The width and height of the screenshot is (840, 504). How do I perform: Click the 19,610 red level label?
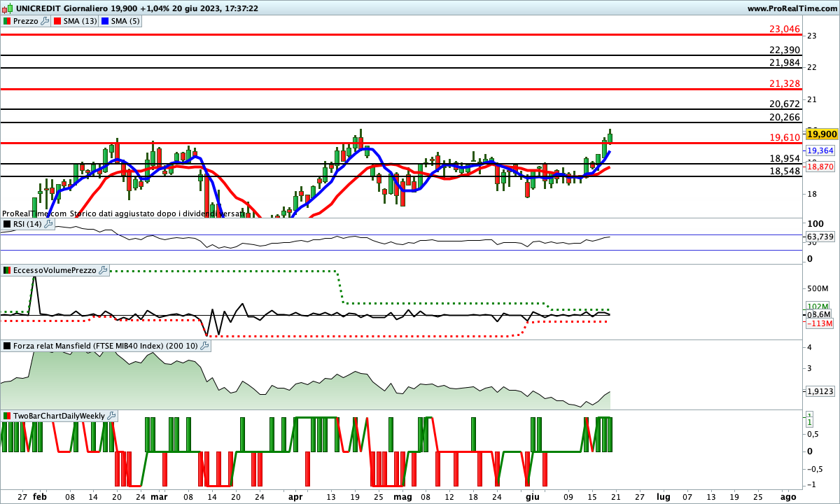pos(784,137)
